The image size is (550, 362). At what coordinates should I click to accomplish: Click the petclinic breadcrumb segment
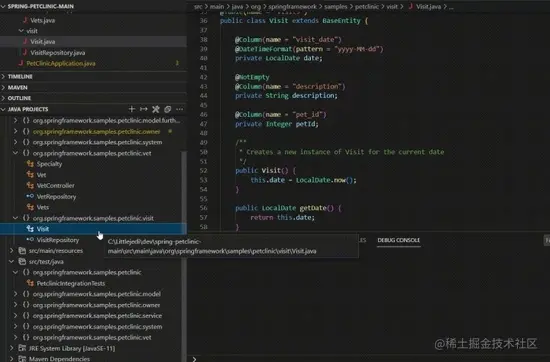tap(367, 6)
